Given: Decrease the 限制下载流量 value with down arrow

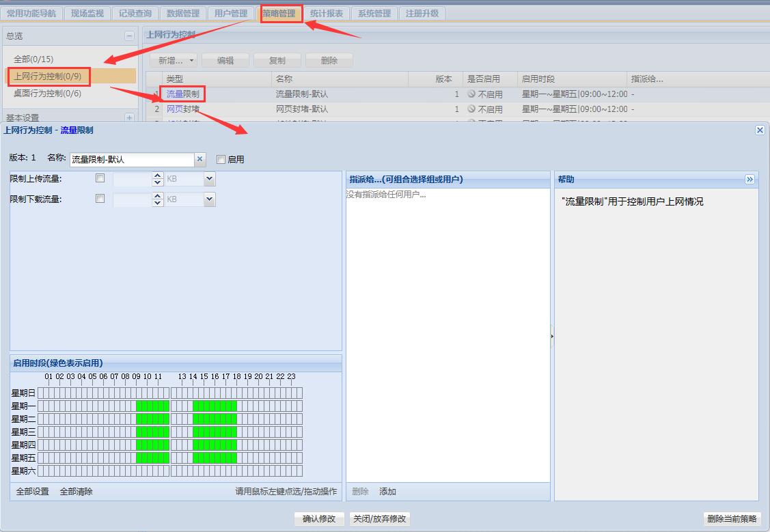Looking at the screenshot, I should (x=159, y=203).
